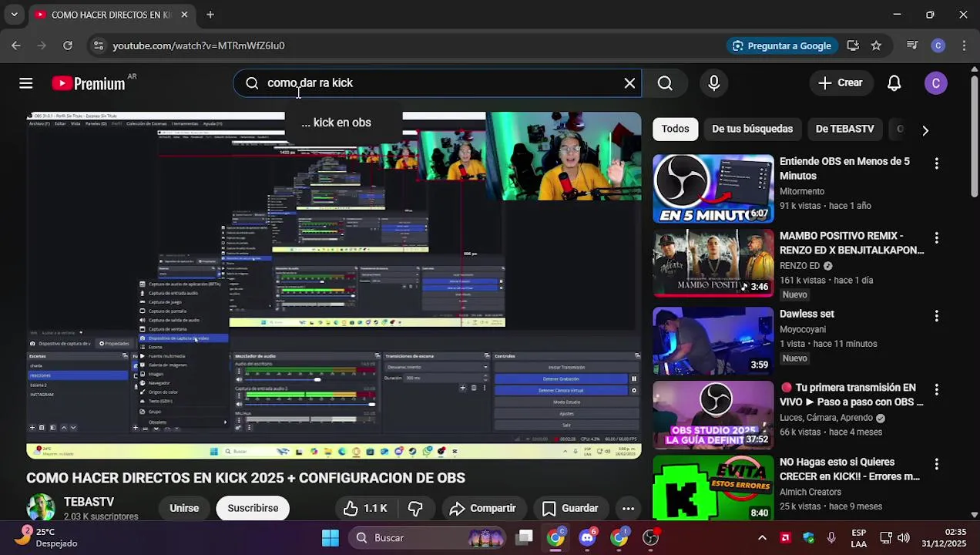Open the media control icon in Chrome toolbar
This screenshot has width=980, height=555.
[x=912, y=45]
